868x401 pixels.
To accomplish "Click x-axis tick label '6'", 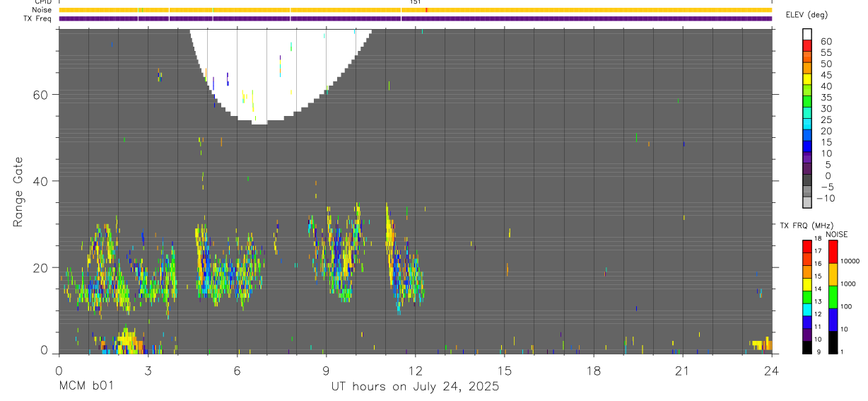I will tap(237, 371).
